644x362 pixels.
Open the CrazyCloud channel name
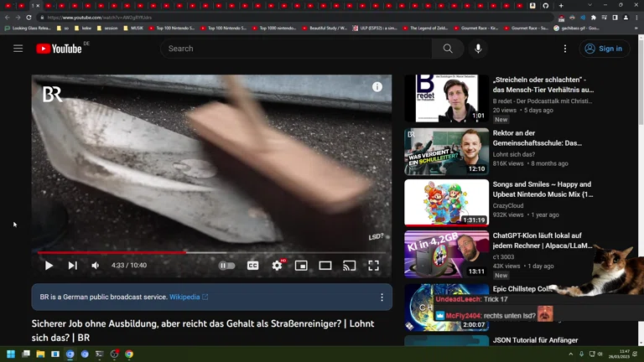coord(508,205)
